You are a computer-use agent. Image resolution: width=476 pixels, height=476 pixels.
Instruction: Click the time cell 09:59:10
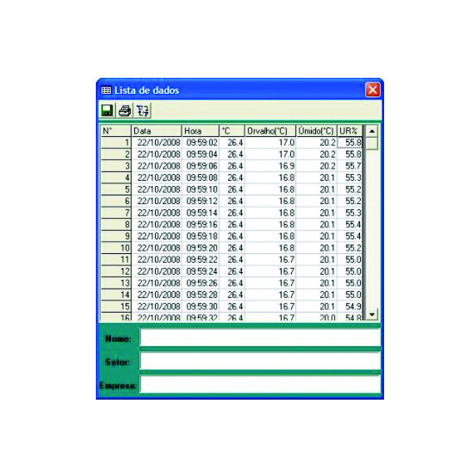200,189
